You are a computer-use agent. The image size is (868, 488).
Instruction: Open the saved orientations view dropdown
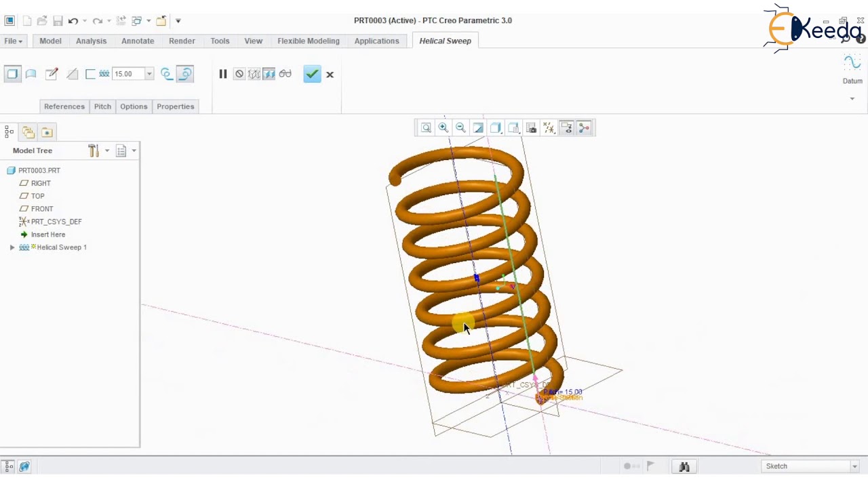coord(513,127)
